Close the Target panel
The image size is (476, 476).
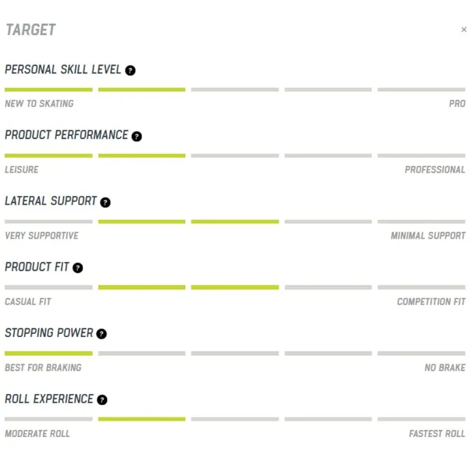click(x=464, y=30)
